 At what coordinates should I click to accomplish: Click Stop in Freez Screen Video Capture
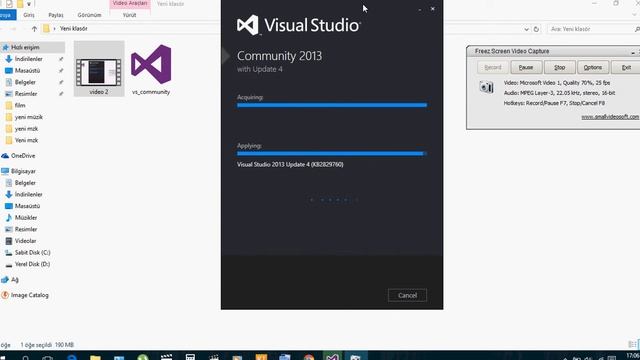click(x=560, y=67)
